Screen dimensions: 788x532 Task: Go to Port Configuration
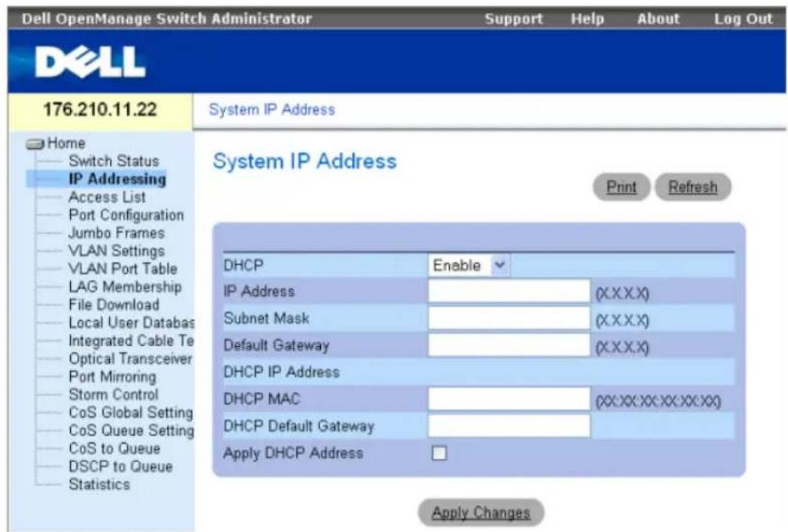tap(126, 216)
